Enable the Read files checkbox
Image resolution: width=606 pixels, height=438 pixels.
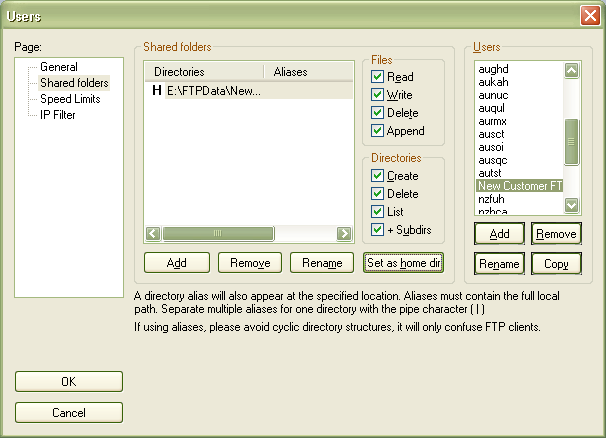pyautogui.click(x=378, y=77)
